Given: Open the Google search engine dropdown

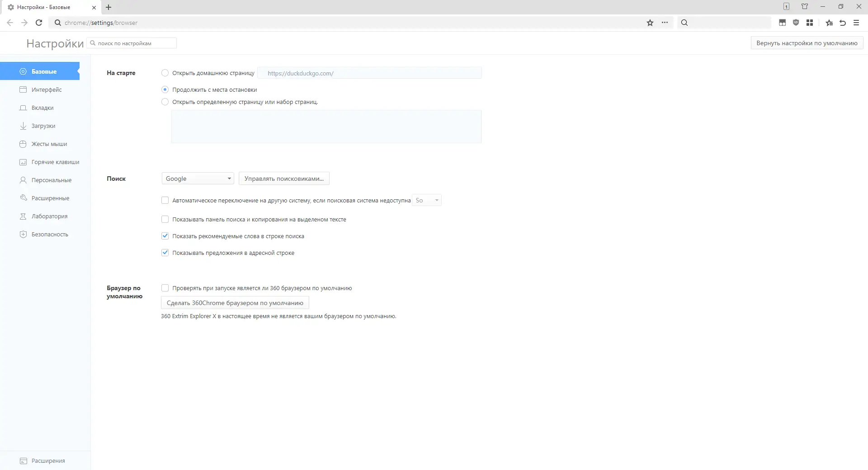Looking at the screenshot, I should point(198,179).
